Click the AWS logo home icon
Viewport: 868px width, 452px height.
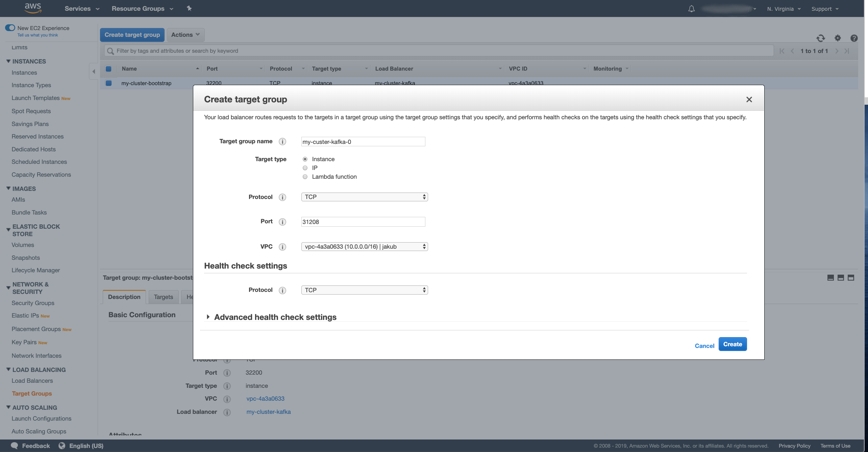pos(33,8)
